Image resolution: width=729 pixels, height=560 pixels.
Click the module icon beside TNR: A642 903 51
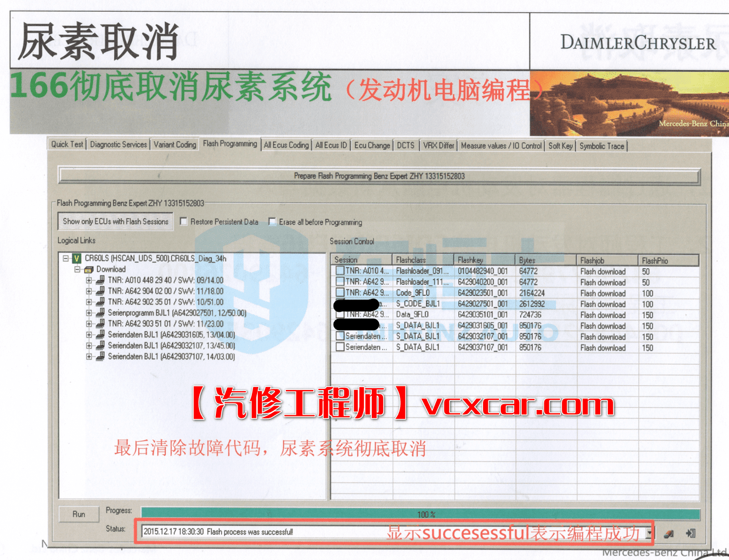coord(99,324)
